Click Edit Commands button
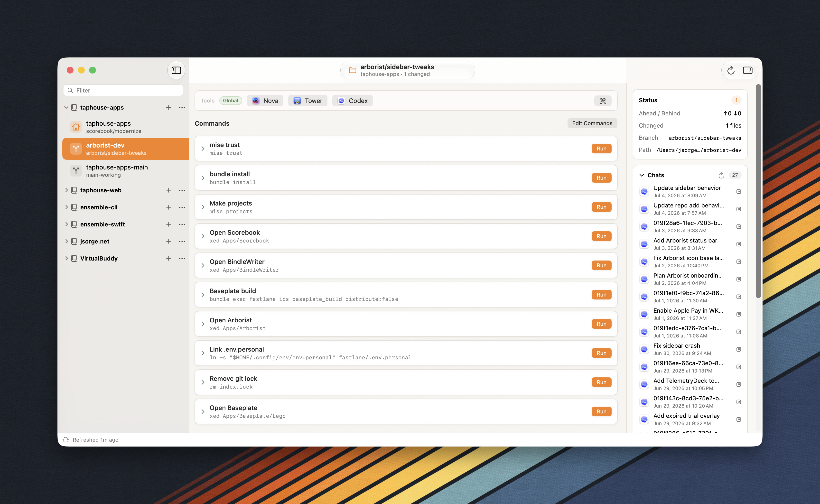820x504 pixels. click(x=592, y=123)
